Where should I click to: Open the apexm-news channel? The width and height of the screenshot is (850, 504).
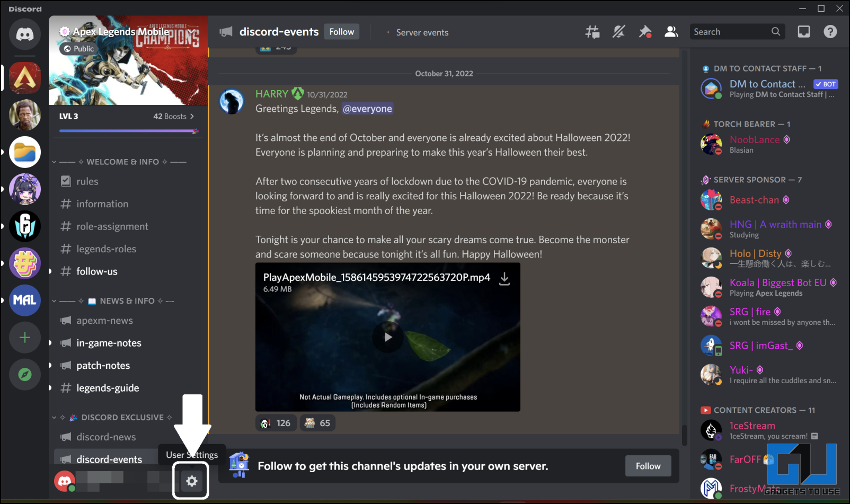128,321
